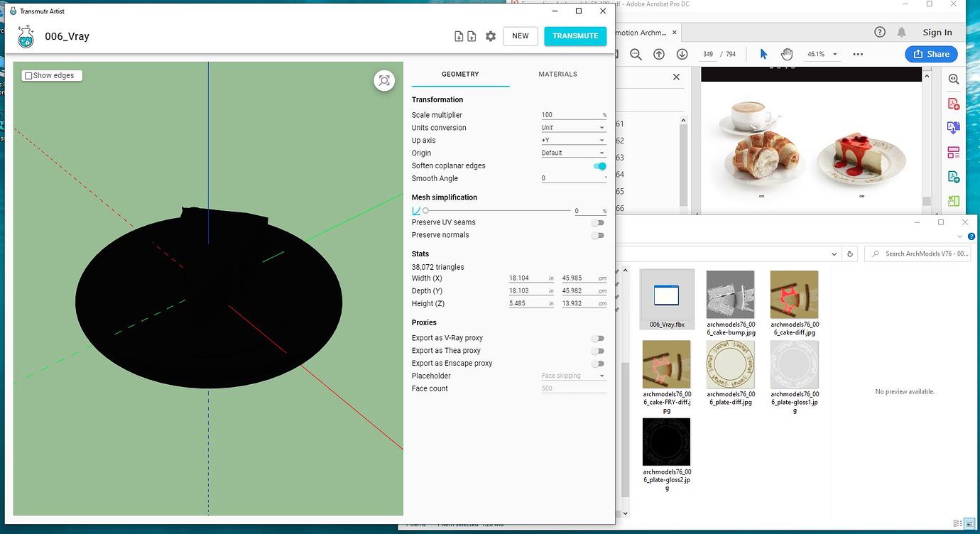Image resolution: width=980 pixels, height=534 pixels.
Task: Expand the Up axis dropdown
Action: (573, 141)
